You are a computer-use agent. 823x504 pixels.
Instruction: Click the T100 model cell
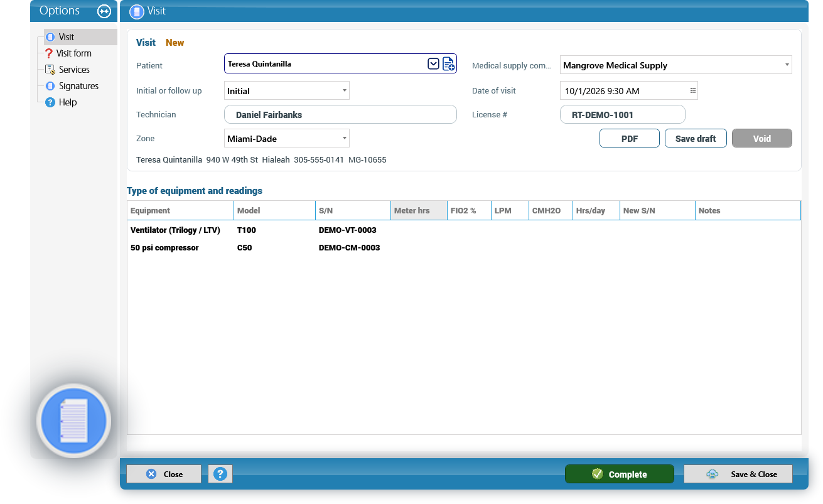point(247,230)
